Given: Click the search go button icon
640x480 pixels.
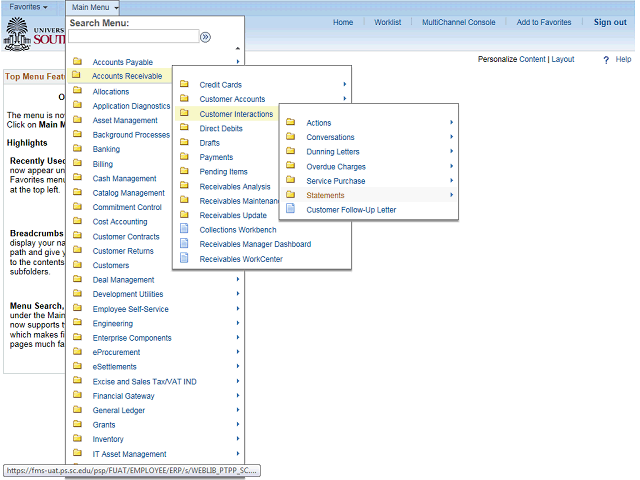Looking at the screenshot, I should click(x=205, y=37).
